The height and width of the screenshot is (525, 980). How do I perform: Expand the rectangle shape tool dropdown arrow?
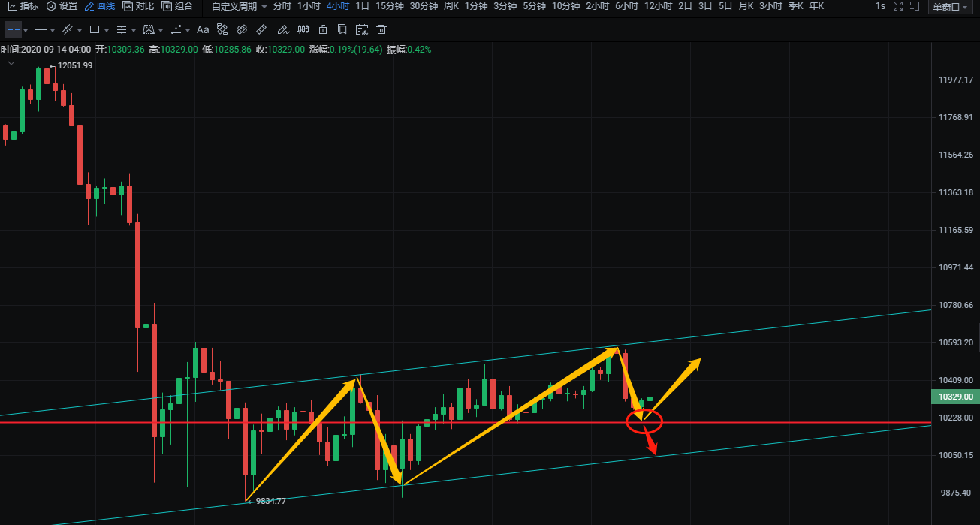(x=106, y=31)
